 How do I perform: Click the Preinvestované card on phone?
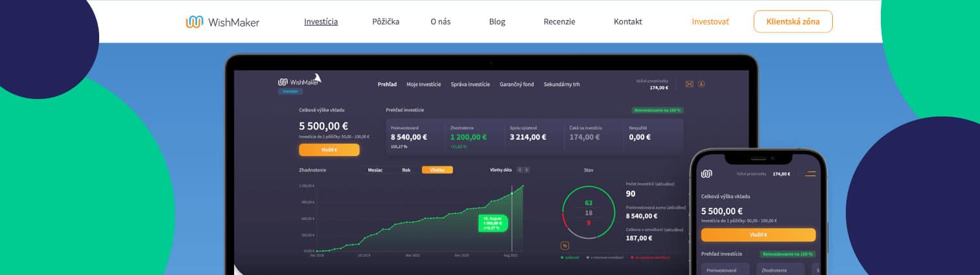click(x=725, y=269)
